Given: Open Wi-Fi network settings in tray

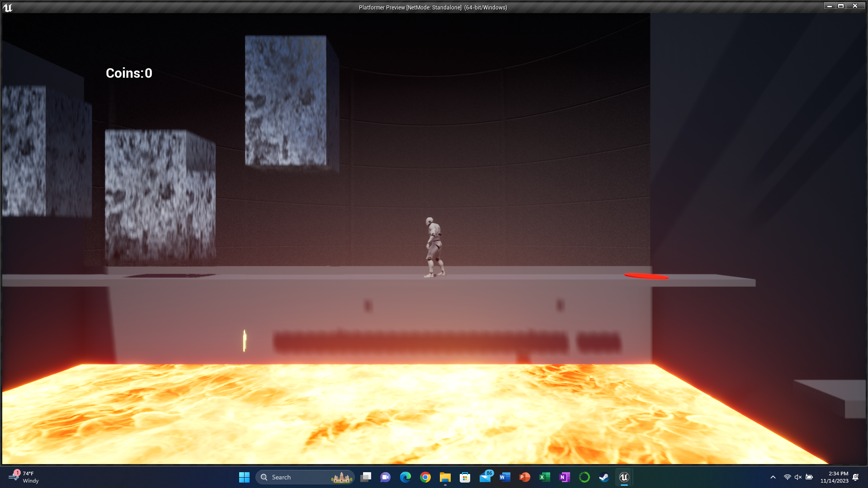Looking at the screenshot, I should pyautogui.click(x=788, y=477).
